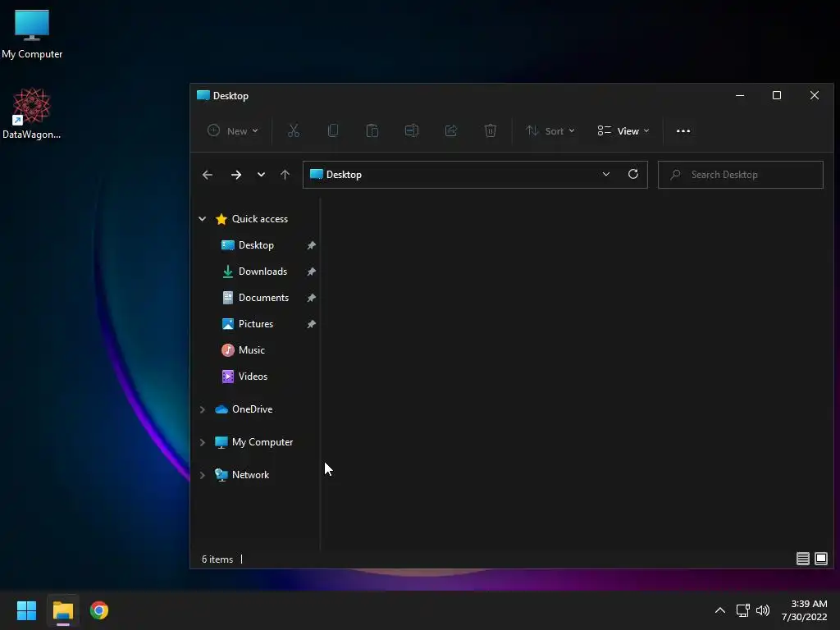Open the Windows Start menu
Image resolution: width=840 pixels, height=630 pixels.
tap(26, 610)
